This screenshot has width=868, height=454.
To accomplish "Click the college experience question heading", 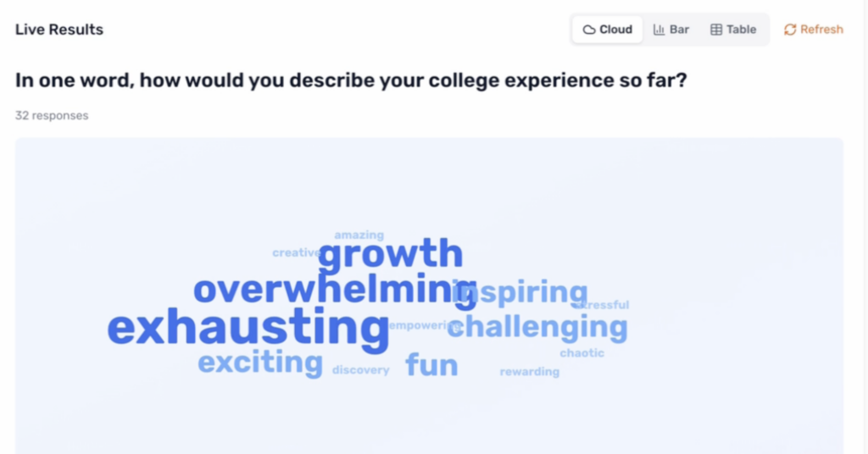I will (x=350, y=80).
